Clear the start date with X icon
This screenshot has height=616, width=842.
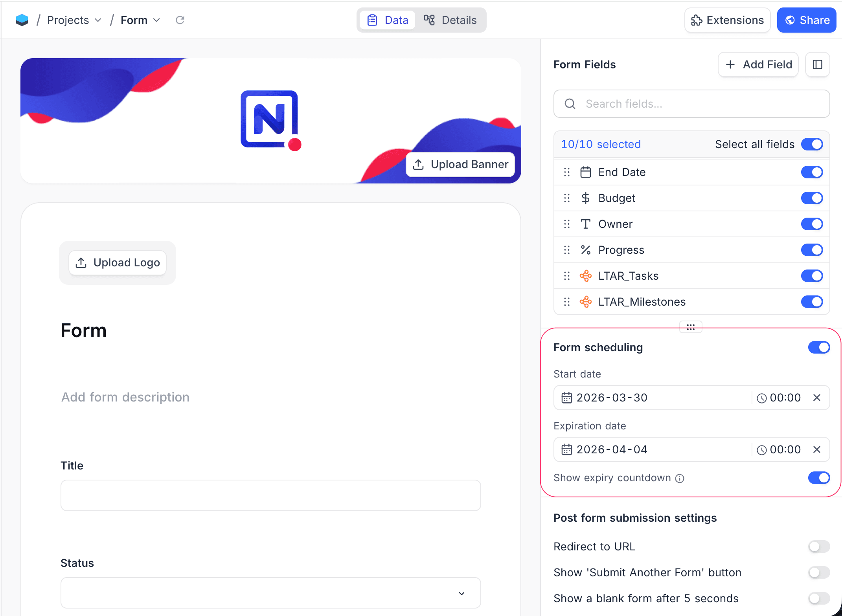[x=816, y=398]
